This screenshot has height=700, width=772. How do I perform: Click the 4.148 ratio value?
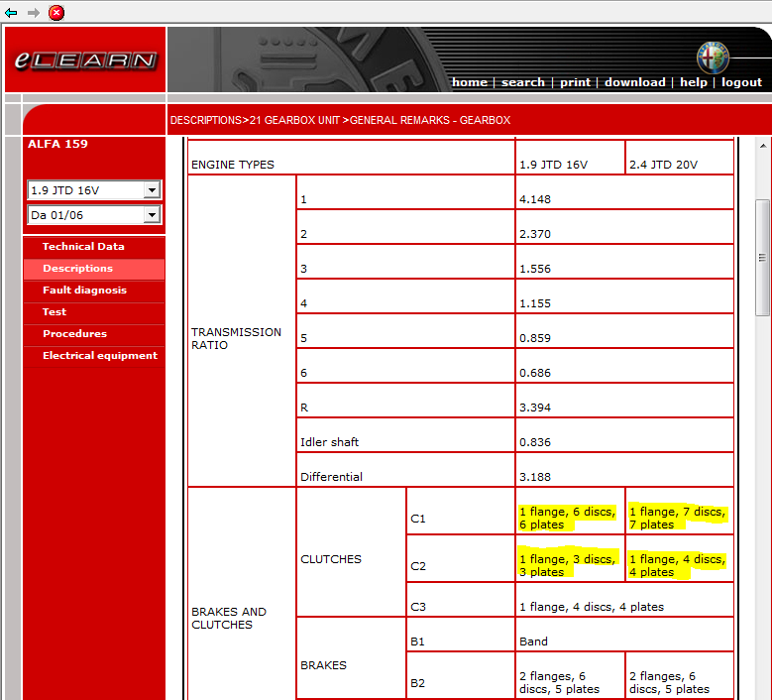click(x=535, y=199)
